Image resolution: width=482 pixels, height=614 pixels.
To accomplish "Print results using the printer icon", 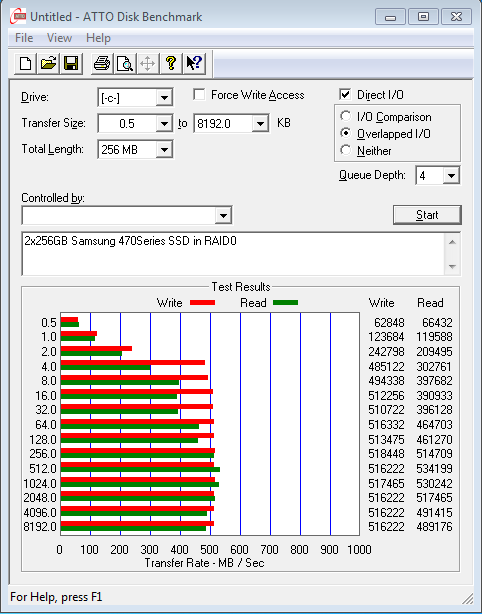I will (102, 63).
